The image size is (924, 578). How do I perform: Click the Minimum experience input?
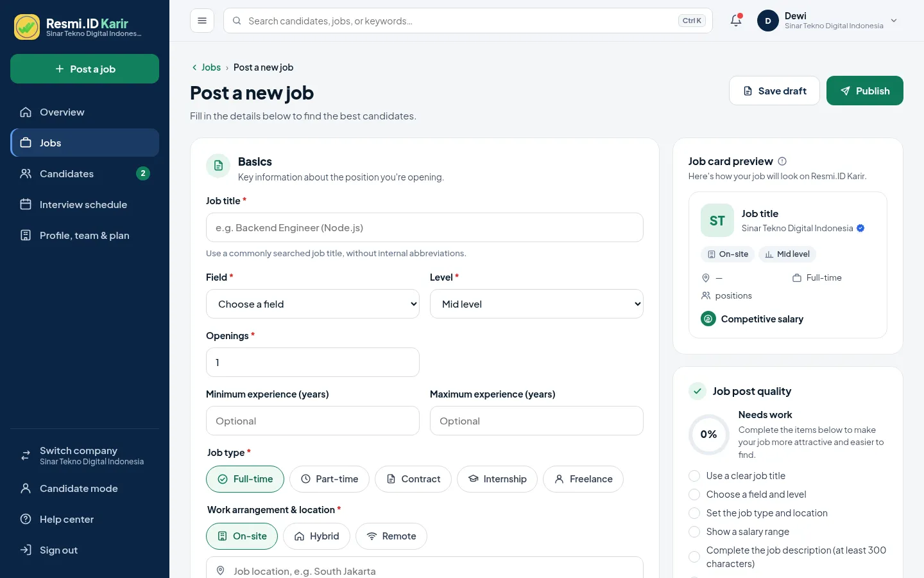click(x=312, y=421)
